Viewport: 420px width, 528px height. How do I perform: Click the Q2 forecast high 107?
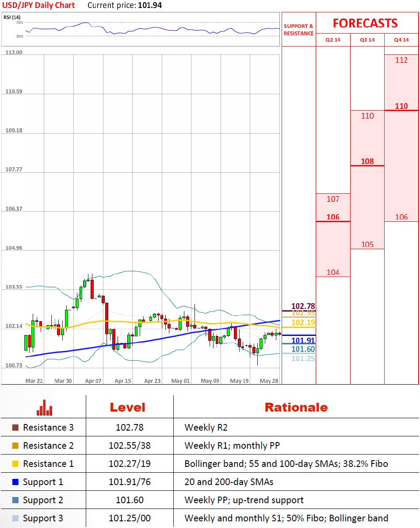[333, 199]
